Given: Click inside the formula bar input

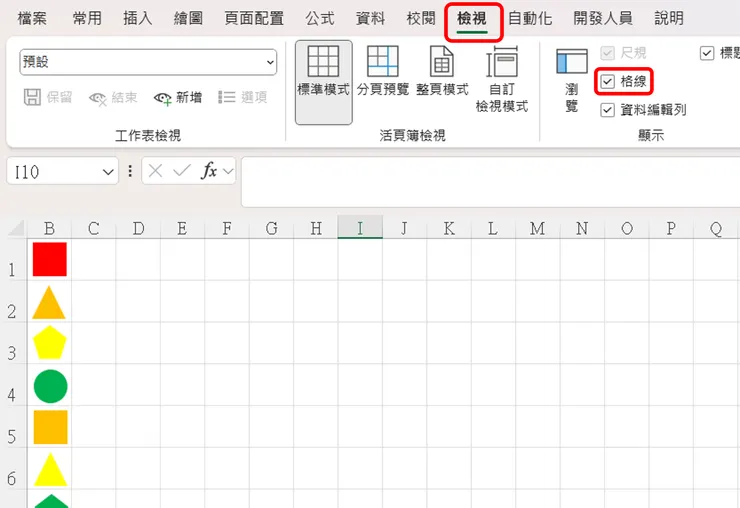Looking at the screenshot, I should (490, 182).
